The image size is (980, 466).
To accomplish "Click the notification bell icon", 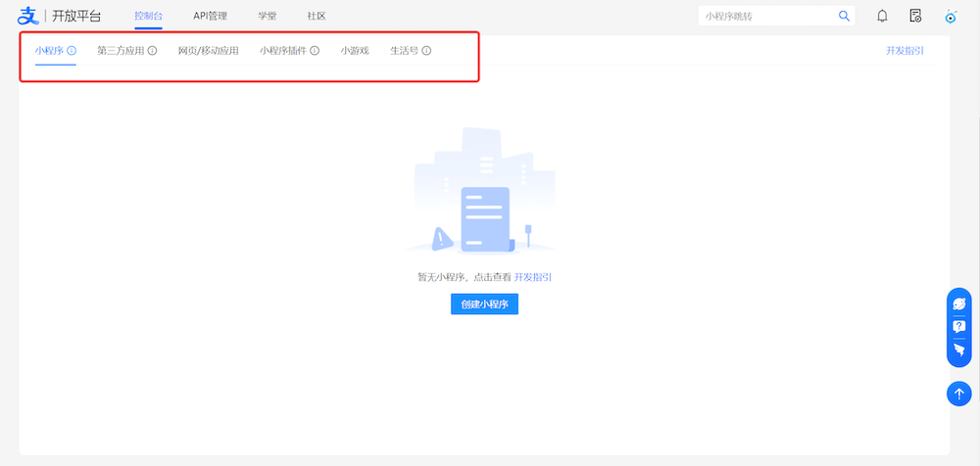I will [882, 16].
